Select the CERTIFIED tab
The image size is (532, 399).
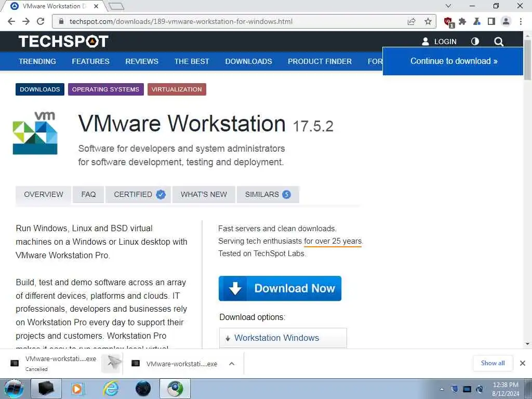[139, 194]
